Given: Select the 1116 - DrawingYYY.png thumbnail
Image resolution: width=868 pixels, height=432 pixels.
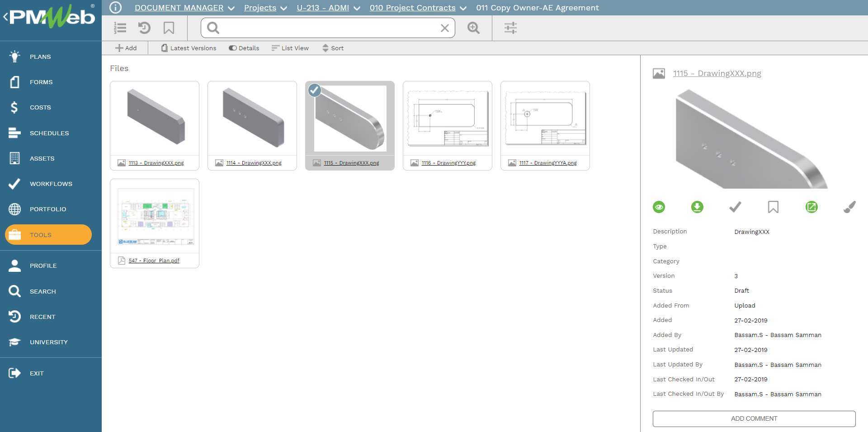Looking at the screenshot, I should tap(448, 119).
